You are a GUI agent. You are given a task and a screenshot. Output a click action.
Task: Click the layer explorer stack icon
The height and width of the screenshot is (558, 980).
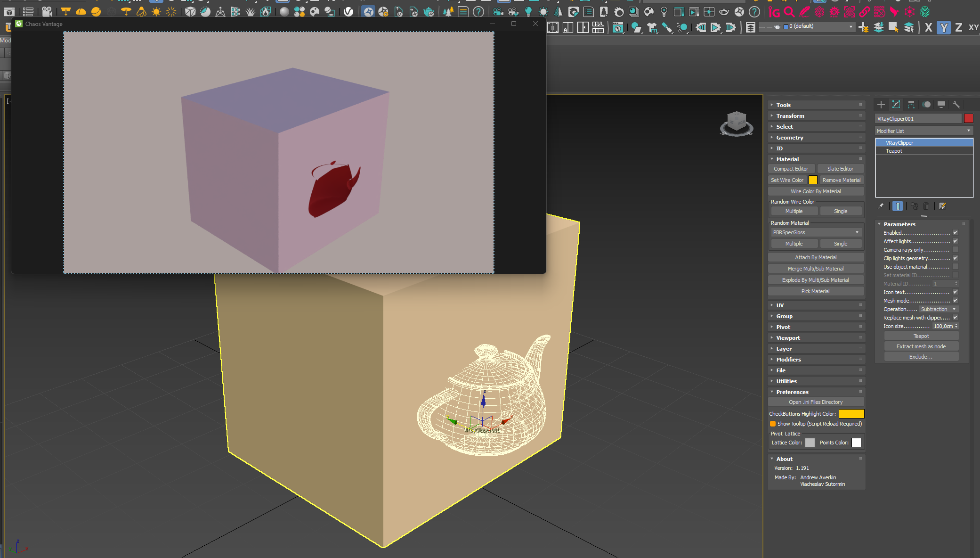(751, 28)
